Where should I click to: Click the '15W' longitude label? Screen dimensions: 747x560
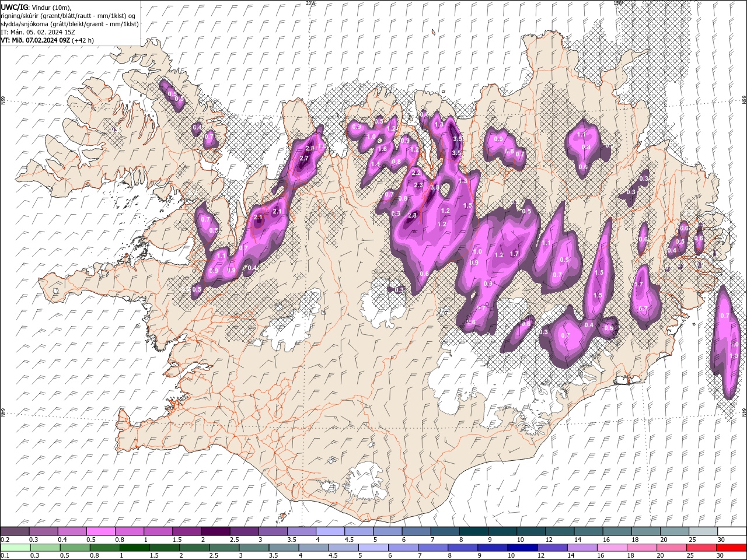pyautogui.click(x=618, y=3)
